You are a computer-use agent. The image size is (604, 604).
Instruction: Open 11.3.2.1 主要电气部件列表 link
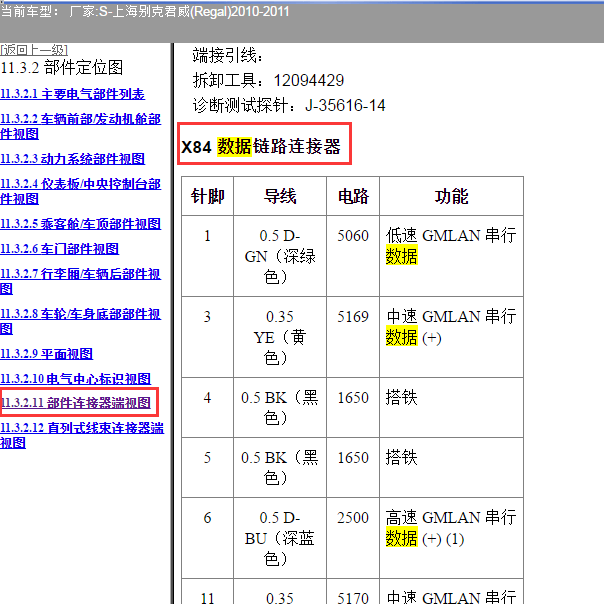pos(72,94)
